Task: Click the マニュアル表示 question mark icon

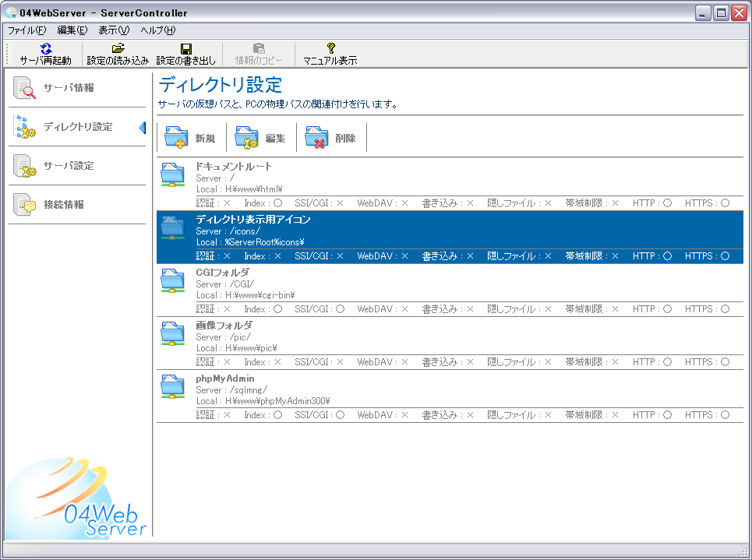Action: coord(330,48)
